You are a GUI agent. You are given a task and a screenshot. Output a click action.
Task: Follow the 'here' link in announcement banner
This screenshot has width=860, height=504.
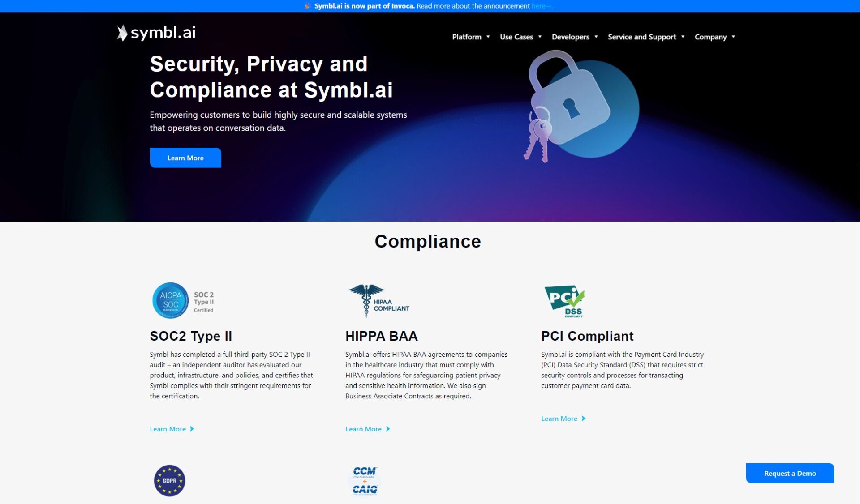[538, 6]
